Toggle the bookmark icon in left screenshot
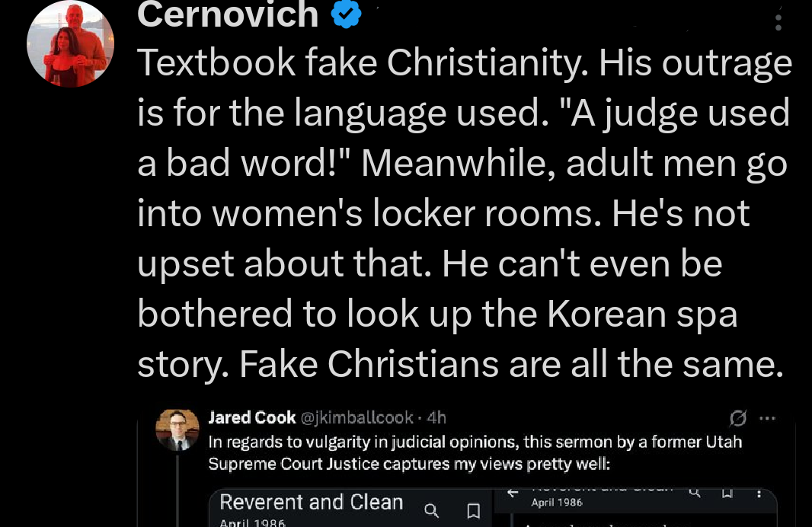Screen dimensions: 812x527 473,510
